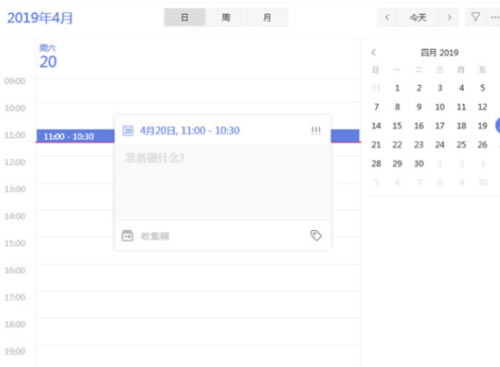Select date 22 in the mini calendar

(x=397, y=145)
